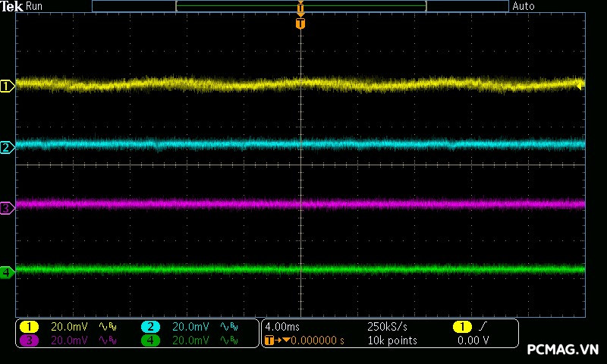Click the 250kS/s sample rate readout
The image size is (607, 364).
click(387, 327)
